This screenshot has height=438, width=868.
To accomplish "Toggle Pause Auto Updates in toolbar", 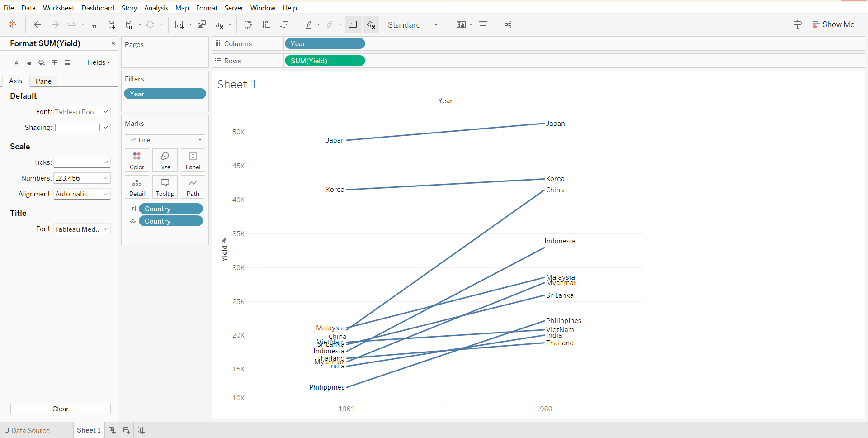I will (x=129, y=25).
